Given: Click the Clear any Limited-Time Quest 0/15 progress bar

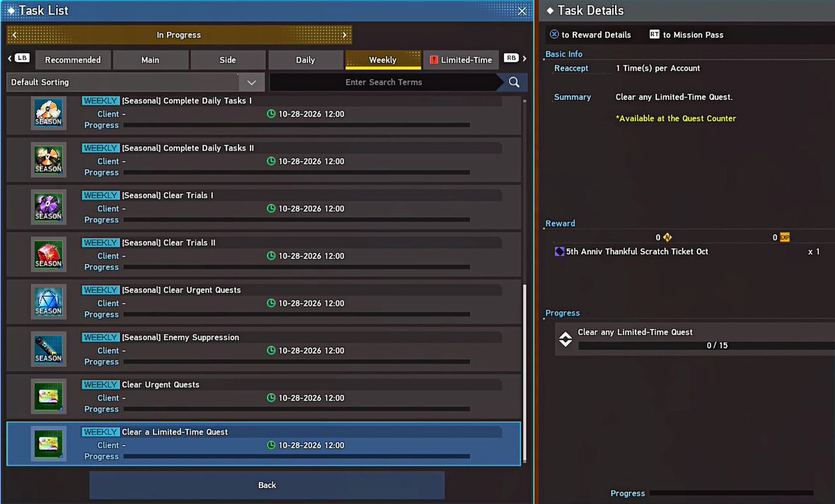Looking at the screenshot, I should pos(706,346).
